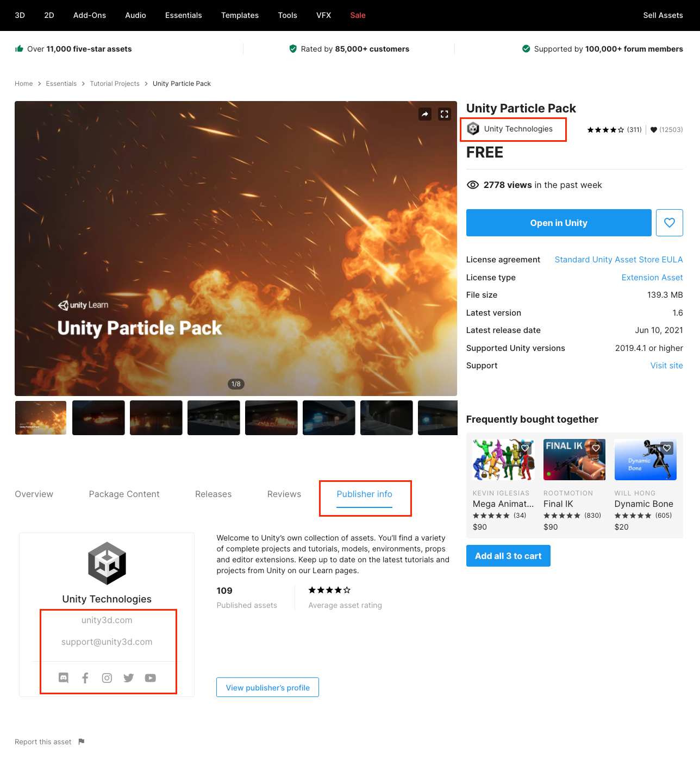Image resolution: width=700 pixels, height=766 pixels.
Task: Go to Essentials breadcrumb
Action: coord(61,84)
